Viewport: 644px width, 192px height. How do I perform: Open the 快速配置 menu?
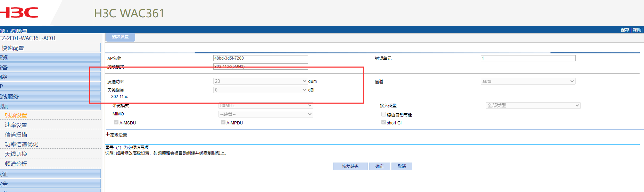coord(50,48)
